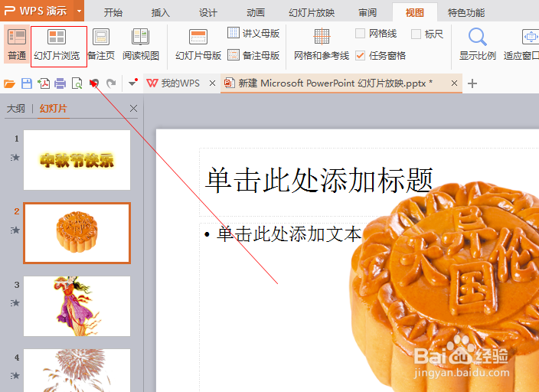
Task: Select slide 4 fireworks thumbnail
Action: pos(77,371)
